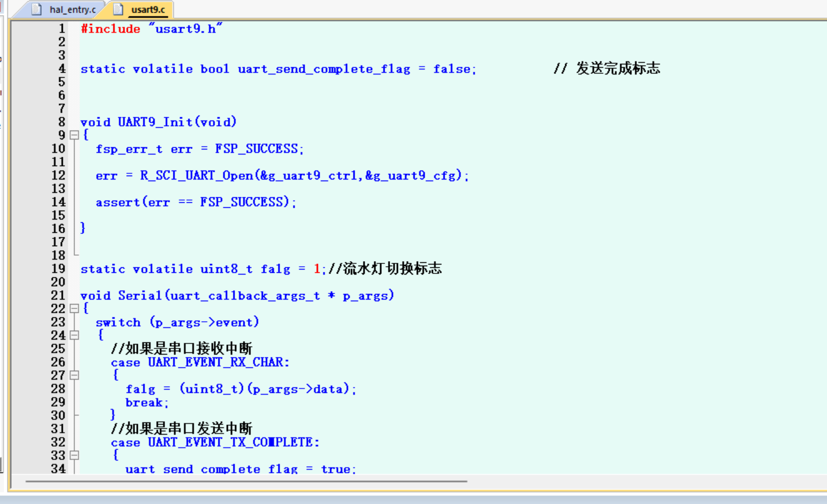Click switch (p_args->event) statement

pyautogui.click(x=177, y=322)
